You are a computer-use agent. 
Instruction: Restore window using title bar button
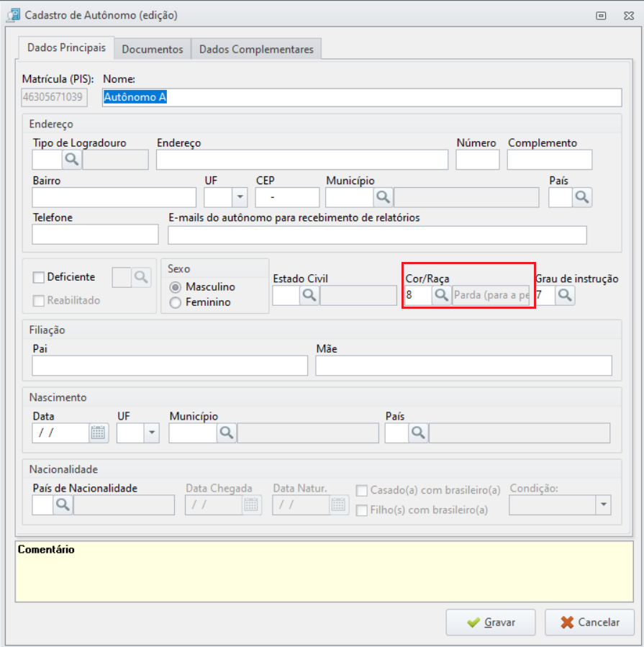pos(601,16)
